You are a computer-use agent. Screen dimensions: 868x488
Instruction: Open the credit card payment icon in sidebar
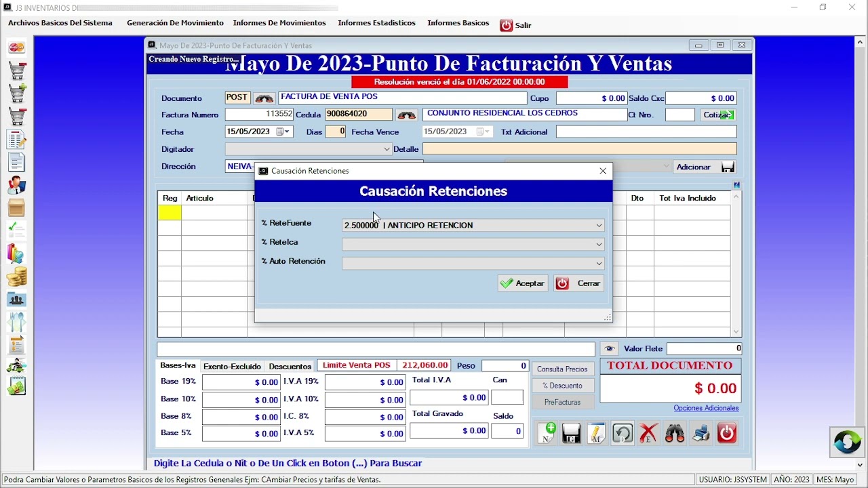pyautogui.click(x=17, y=47)
